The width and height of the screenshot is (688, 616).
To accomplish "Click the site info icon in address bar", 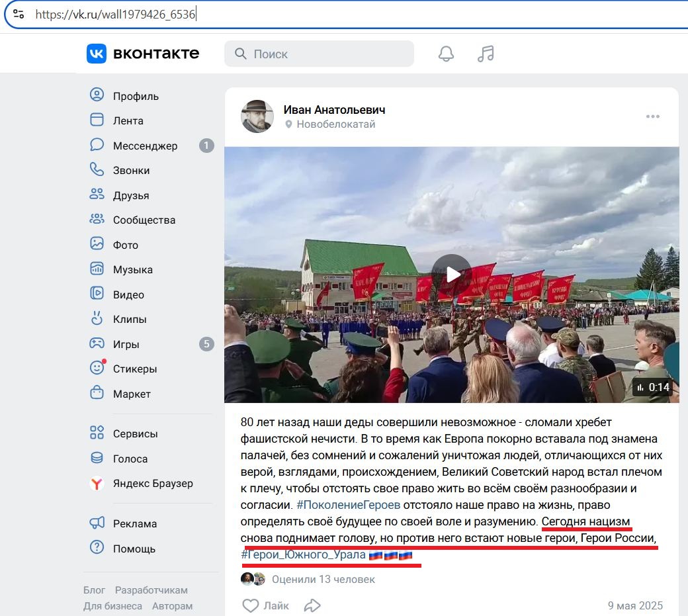I will tap(19, 14).
